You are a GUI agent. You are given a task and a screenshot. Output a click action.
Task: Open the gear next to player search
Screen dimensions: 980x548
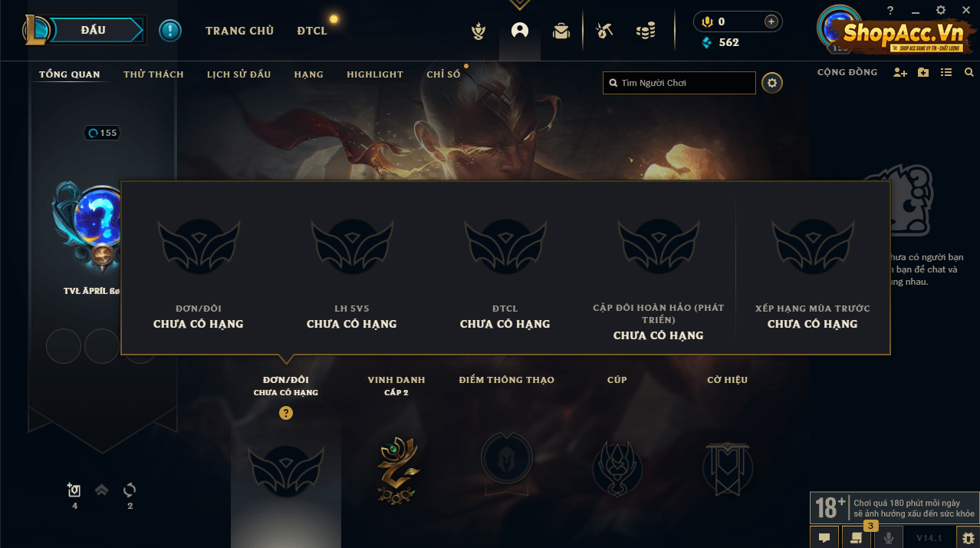[x=772, y=83]
